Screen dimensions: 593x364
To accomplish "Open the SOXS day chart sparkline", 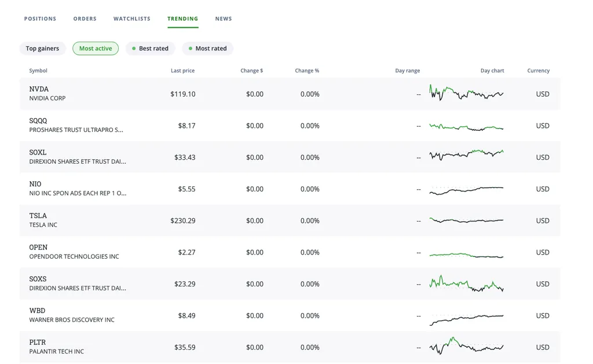I will click(x=466, y=284).
